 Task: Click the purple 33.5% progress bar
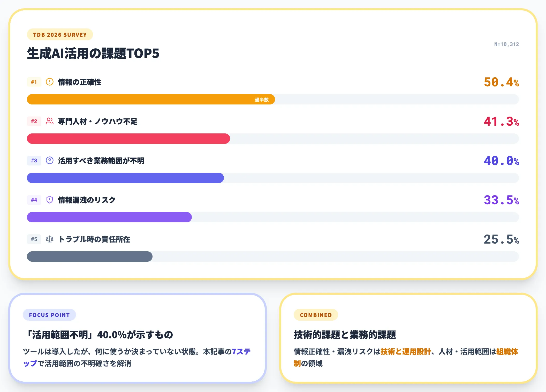(x=109, y=217)
